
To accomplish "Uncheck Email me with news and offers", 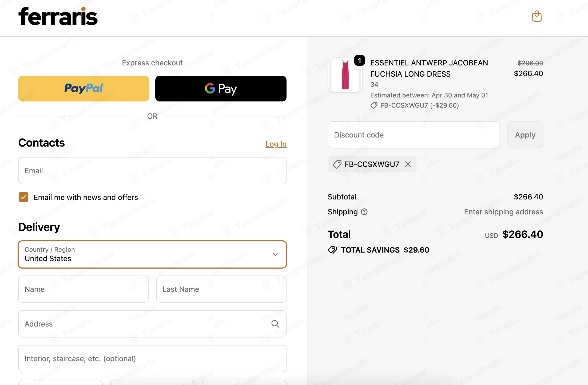I will point(23,197).
